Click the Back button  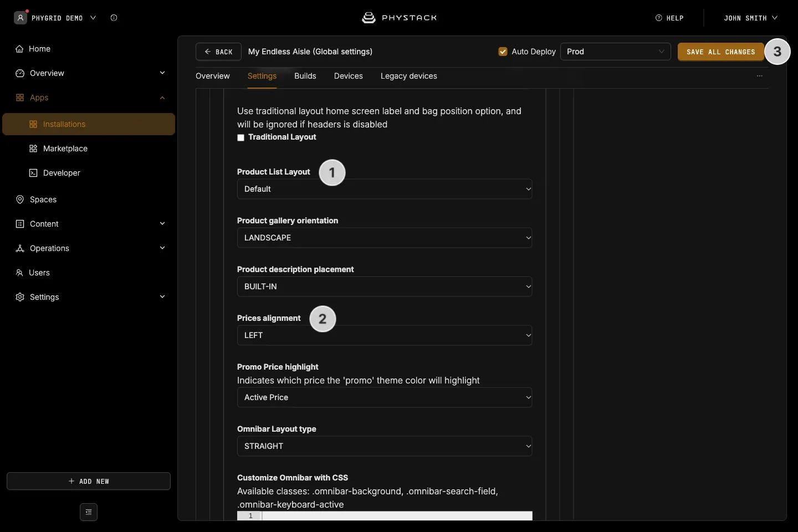(218, 52)
